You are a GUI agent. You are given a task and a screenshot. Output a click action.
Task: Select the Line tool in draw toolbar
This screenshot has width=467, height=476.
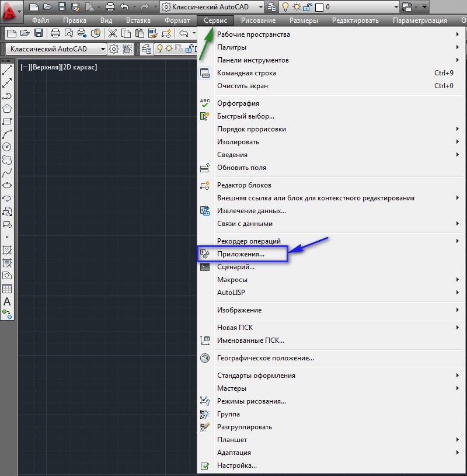[x=7, y=70]
